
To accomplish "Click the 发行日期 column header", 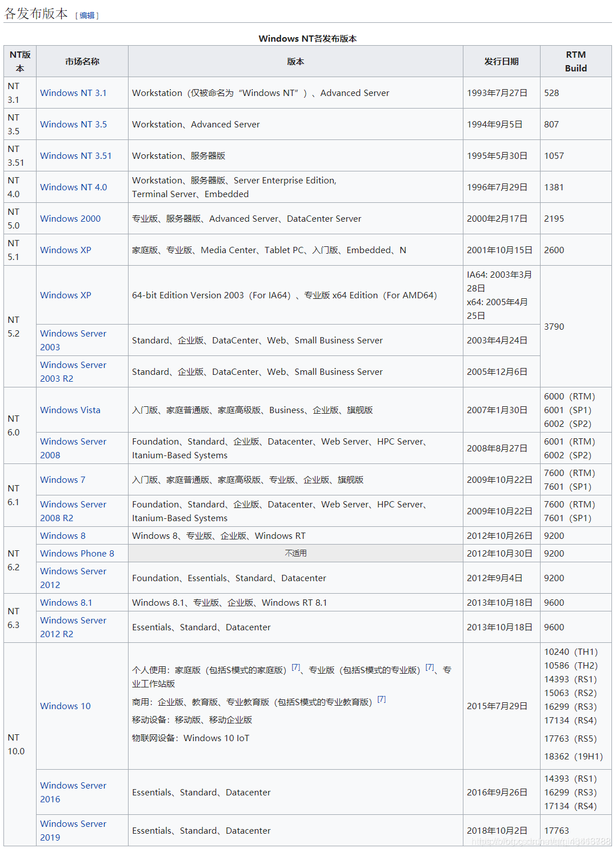I will pyautogui.click(x=502, y=62).
